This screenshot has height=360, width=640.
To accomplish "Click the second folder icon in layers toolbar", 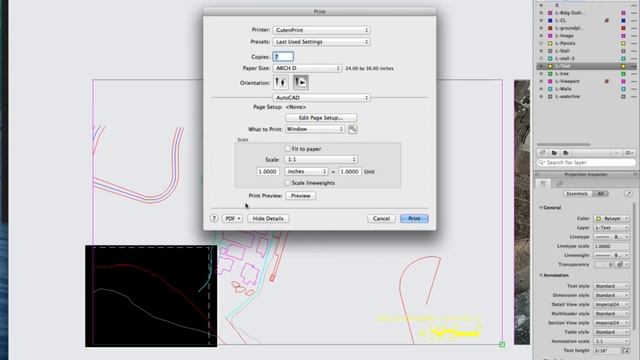I will tap(566, 153).
